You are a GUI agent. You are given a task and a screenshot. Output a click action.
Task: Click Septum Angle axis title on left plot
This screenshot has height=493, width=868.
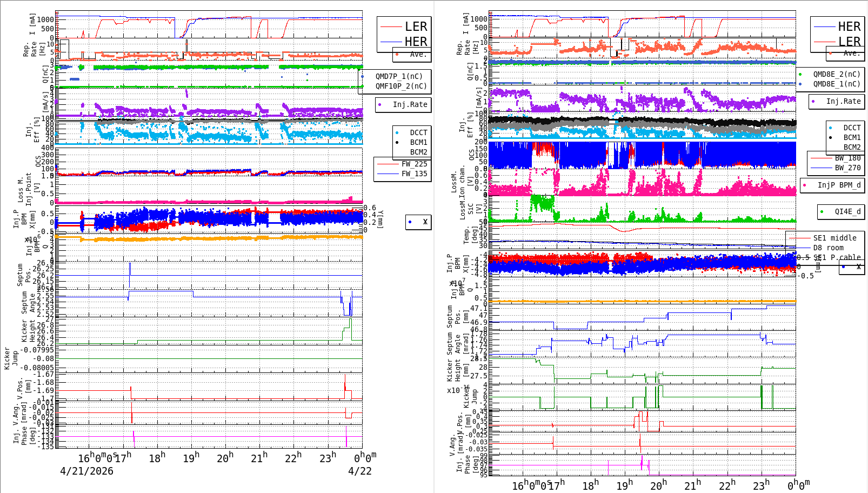[28, 303]
